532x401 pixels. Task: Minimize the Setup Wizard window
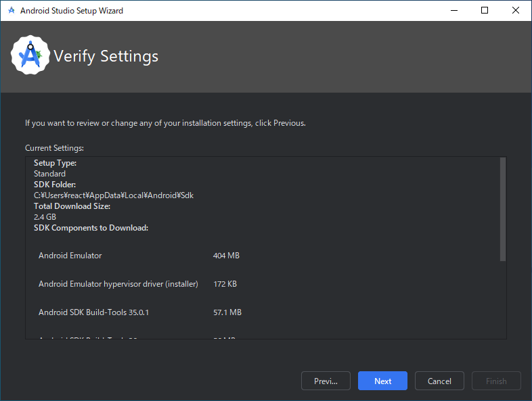coord(454,11)
